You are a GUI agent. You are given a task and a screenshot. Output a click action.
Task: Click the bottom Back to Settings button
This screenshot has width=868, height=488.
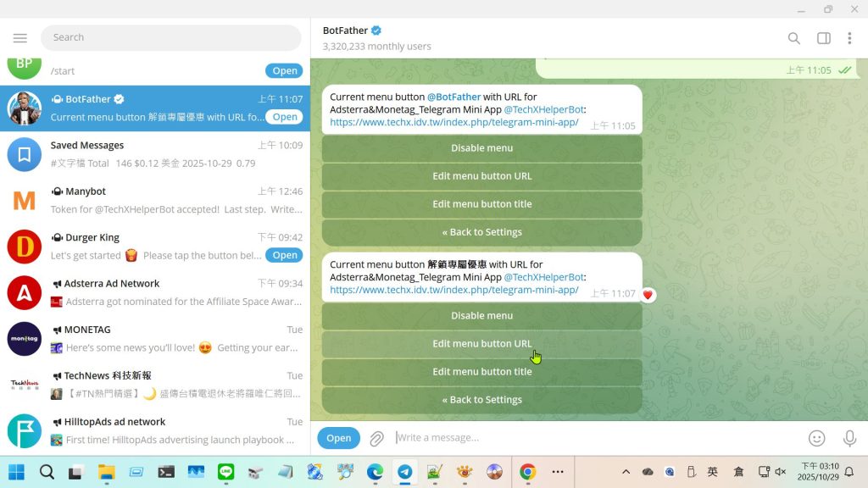[481, 400]
